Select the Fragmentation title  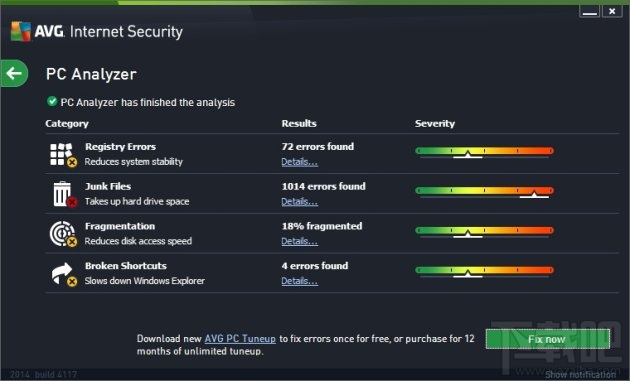point(120,226)
